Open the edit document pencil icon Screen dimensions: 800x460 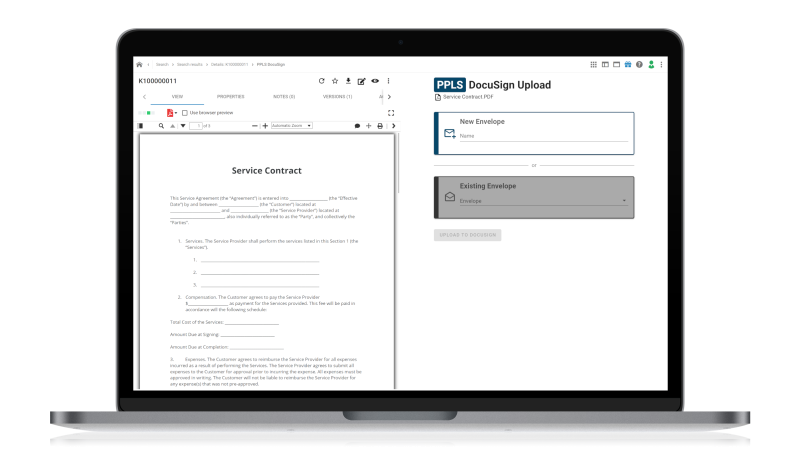(x=361, y=81)
